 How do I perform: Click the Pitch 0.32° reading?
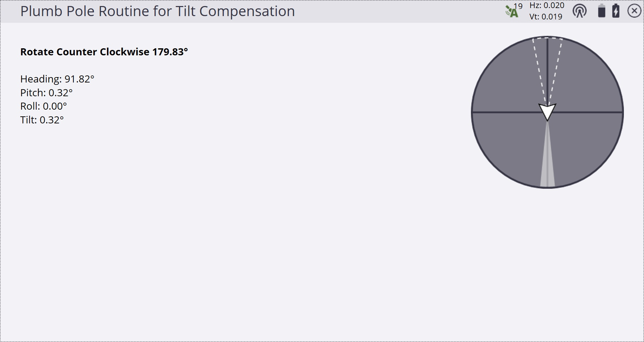[x=46, y=93]
